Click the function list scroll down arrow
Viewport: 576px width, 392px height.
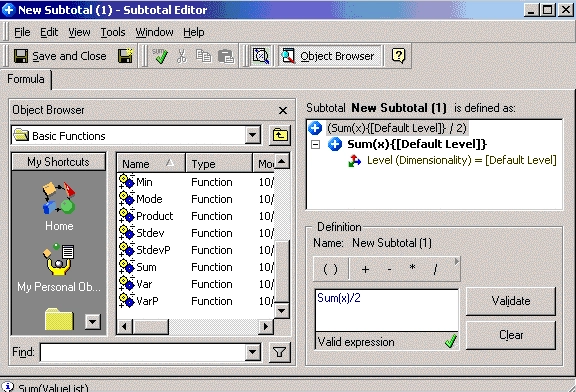pyautogui.click(x=282, y=311)
